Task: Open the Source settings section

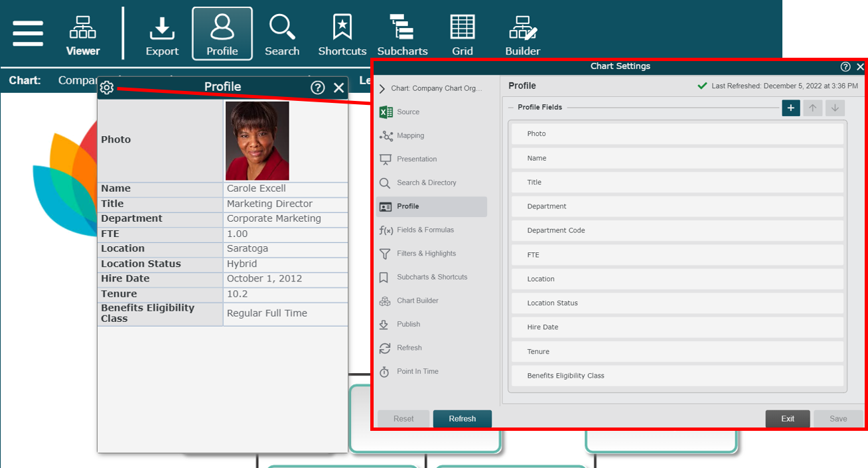Action: pyautogui.click(x=407, y=112)
